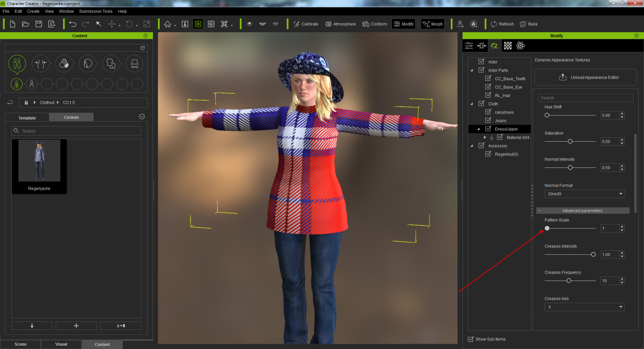Toggle the Actor checkbox in scene tree
Viewport: 644px width, 349px height.
(481, 62)
